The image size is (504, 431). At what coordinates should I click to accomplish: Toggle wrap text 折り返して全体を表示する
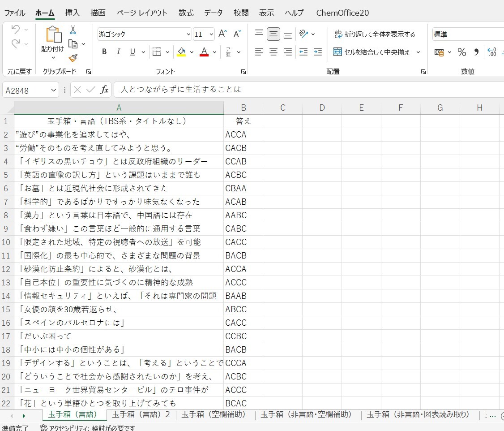[375, 34]
